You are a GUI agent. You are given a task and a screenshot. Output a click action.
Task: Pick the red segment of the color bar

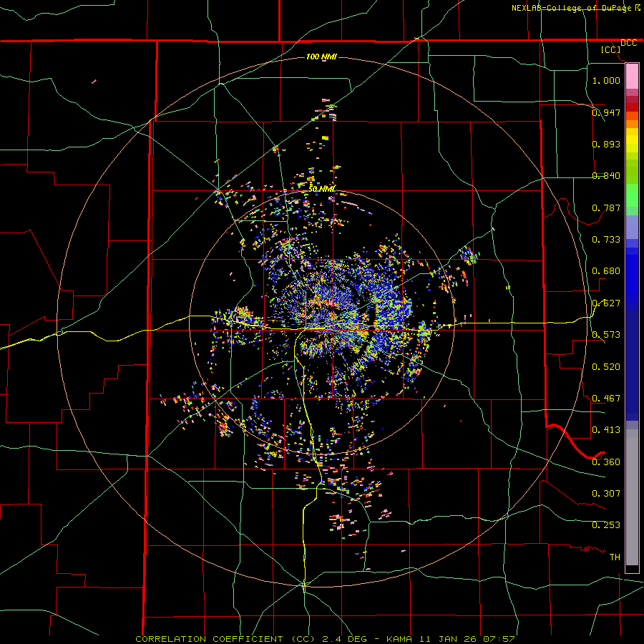(x=632, y=107)
